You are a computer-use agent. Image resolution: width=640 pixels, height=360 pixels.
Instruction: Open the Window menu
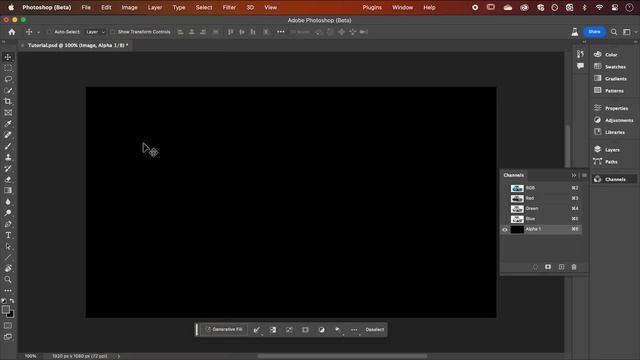(402, 7)
